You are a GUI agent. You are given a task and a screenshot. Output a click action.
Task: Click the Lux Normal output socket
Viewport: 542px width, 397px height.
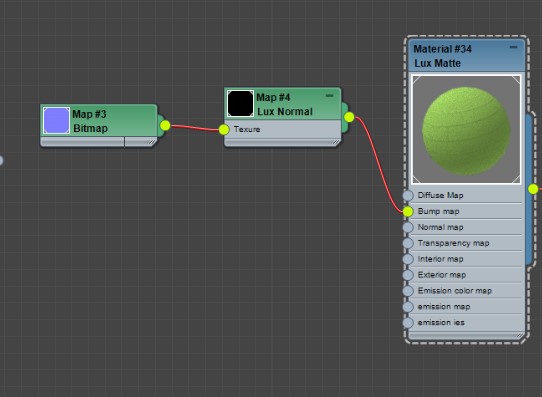[x=349, y=117]
